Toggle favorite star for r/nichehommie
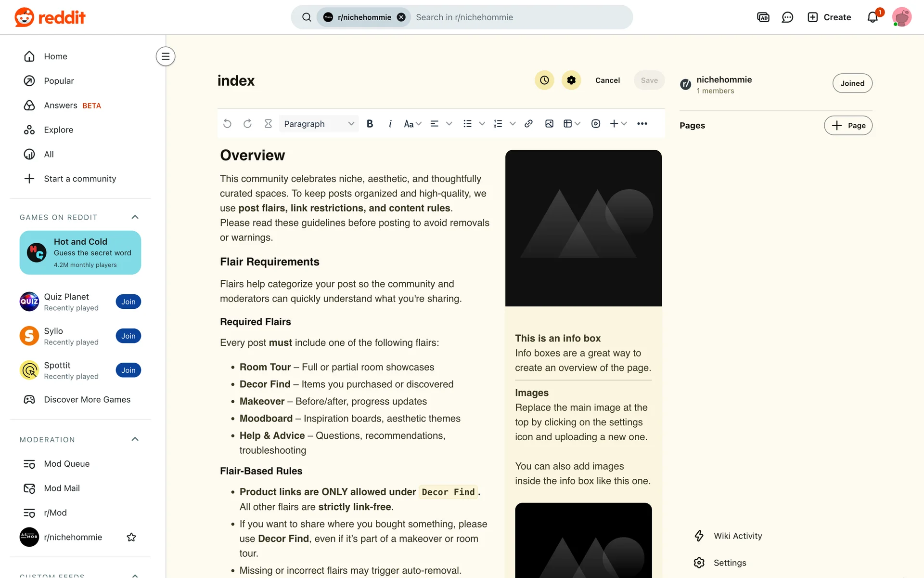 pos(131,537)
